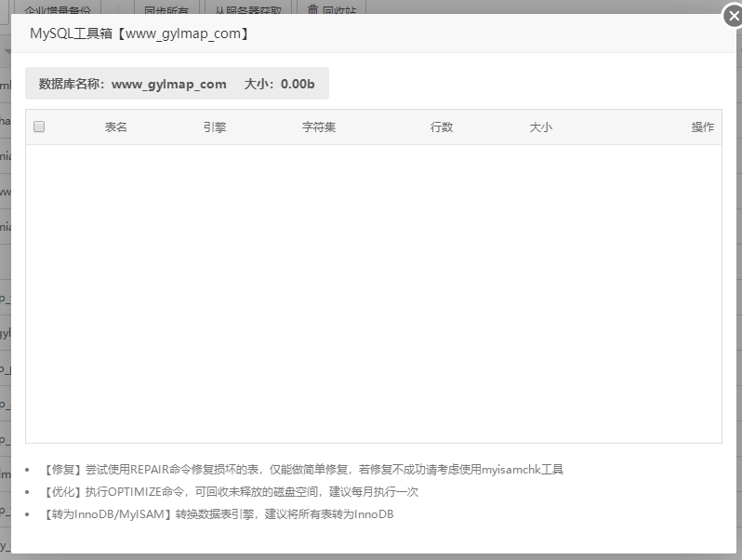Click the 【转为InnoDB/MyISAM】 hint line
The width and height of the screenshot is (742, 560).
coord(218,514)
